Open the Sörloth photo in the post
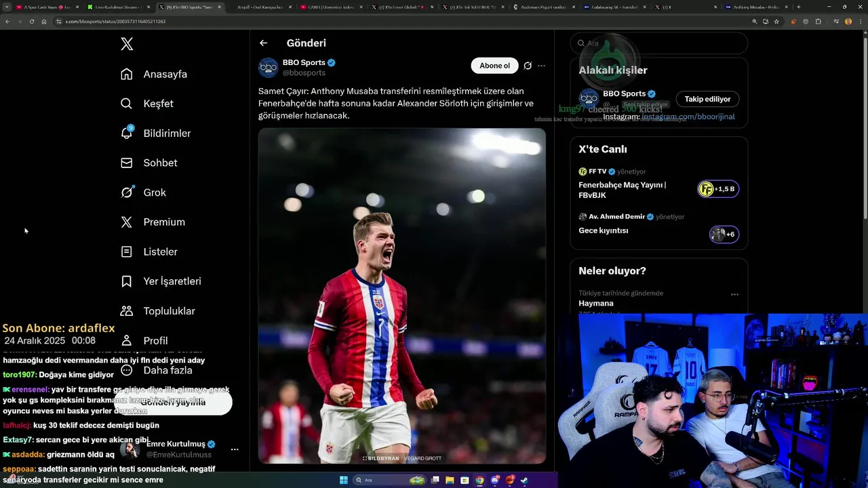The height and width of the screenshot is (488, 868). 402,296
